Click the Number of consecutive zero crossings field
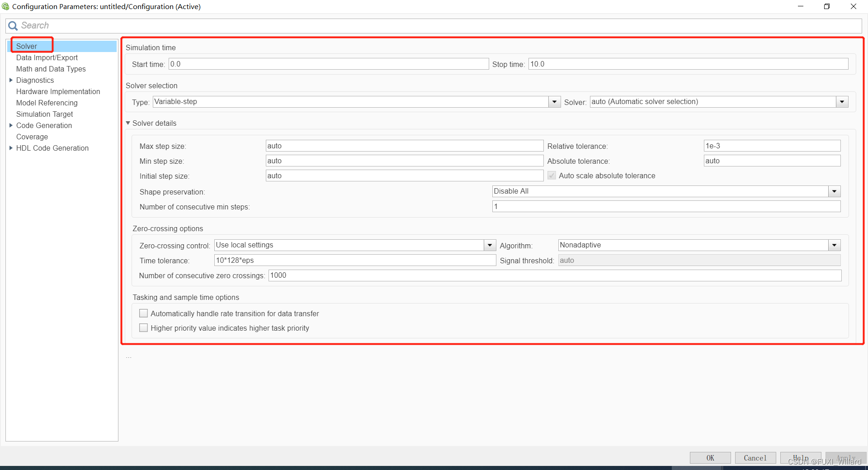868x470 pixels. pos(555,275)
